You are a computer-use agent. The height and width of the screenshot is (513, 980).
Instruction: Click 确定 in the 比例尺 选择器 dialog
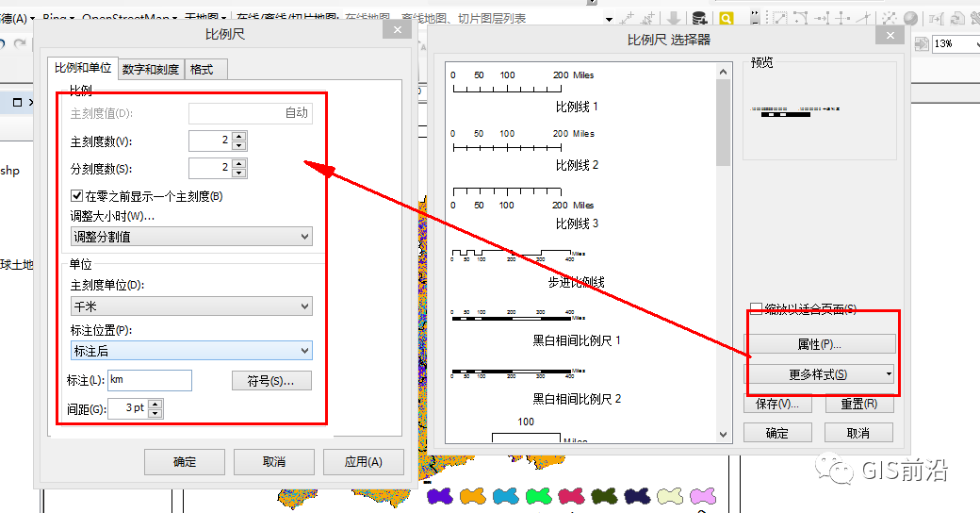pyautogui.click(x=777, y=433)
